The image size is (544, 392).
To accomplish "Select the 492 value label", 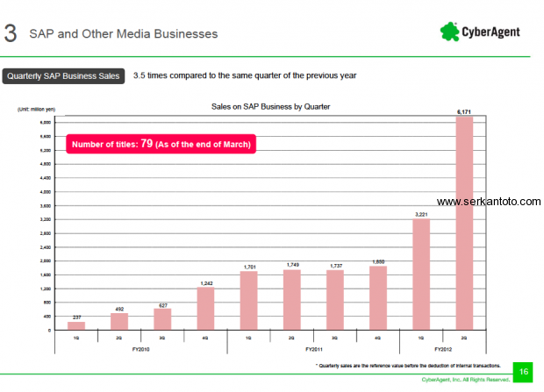I will [119, 309].
